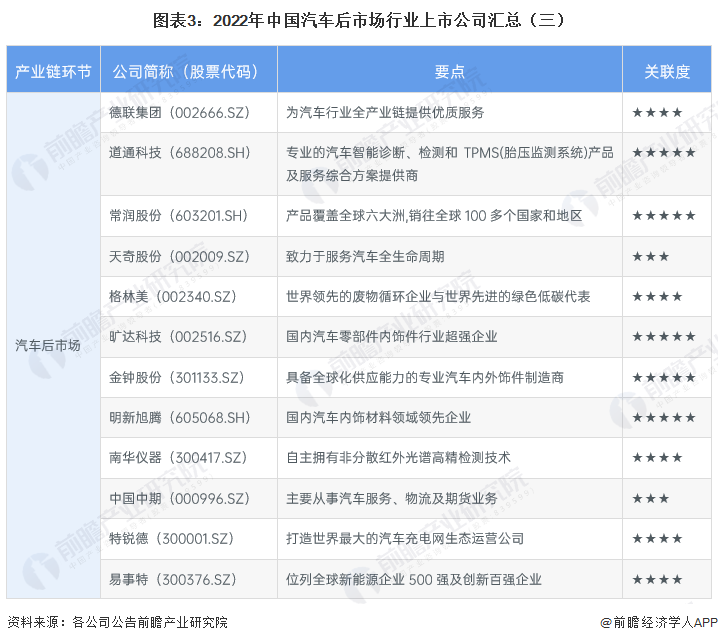Screen dimensions: 718x643
Task: Click the text '国内汽车零部件内饰件行业超强企业'
Action: pos(392,337)
